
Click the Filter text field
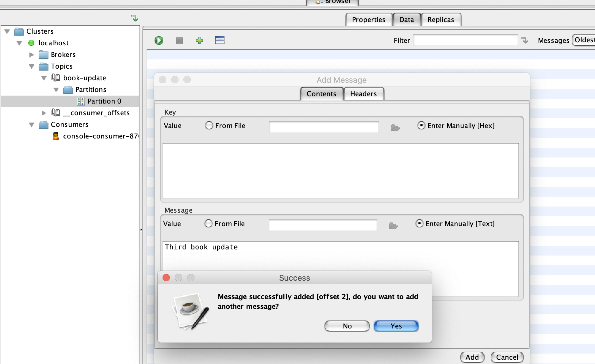click(466, 40)
